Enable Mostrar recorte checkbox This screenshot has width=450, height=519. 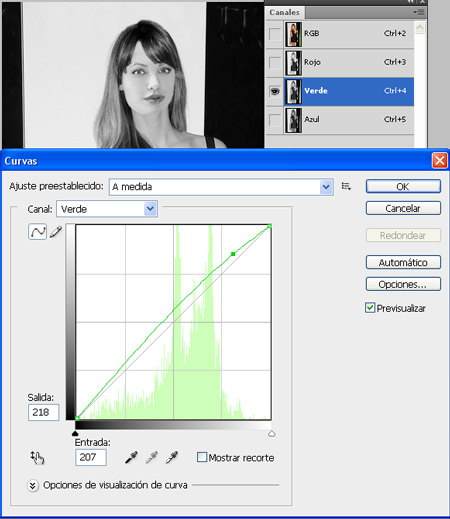(x=202, y=457)
